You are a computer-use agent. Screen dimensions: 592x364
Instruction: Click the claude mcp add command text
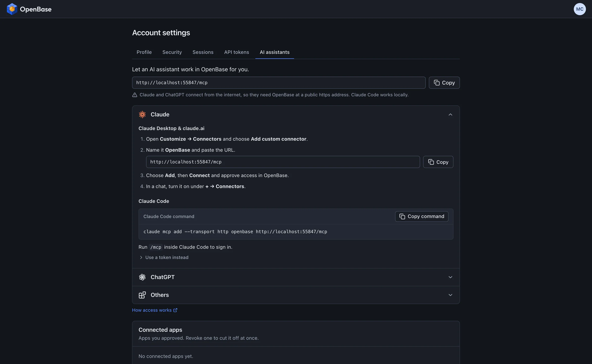[x=235, y=232]
